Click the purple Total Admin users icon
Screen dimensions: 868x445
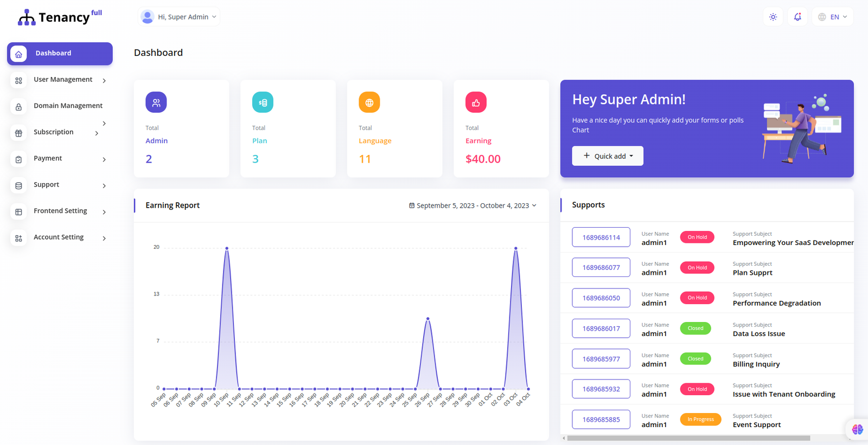pyautogui.click(x=156, y=102)
